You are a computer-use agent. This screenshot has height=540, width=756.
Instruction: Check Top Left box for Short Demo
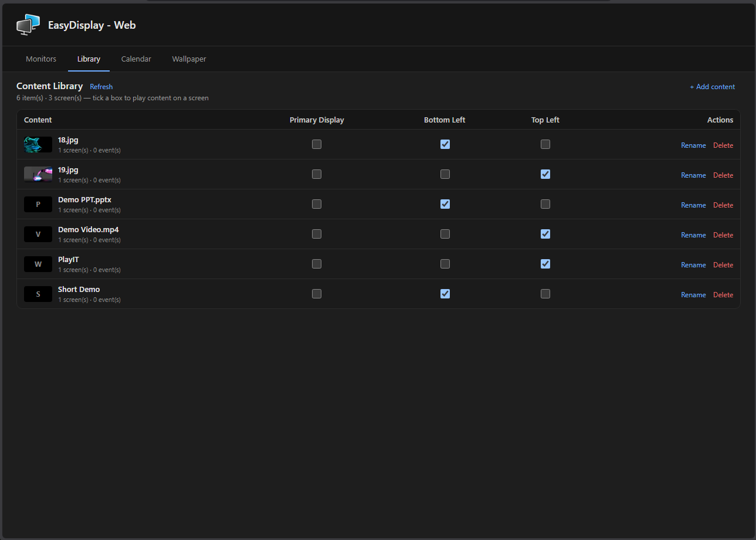(x=545, y=294)
